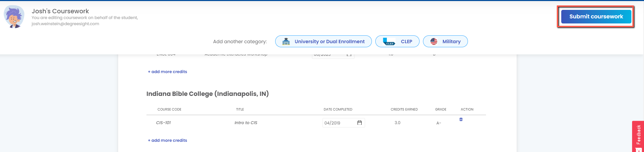This screenshot has height=152, width=644.
Task: Select the CIS-101 course code cell
Action: [163, 123]
